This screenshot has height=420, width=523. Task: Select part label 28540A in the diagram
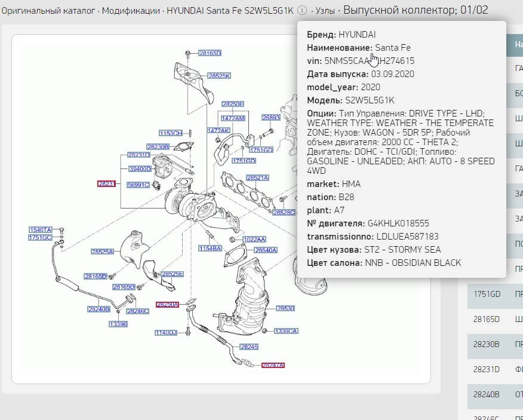tap(266, 250)
